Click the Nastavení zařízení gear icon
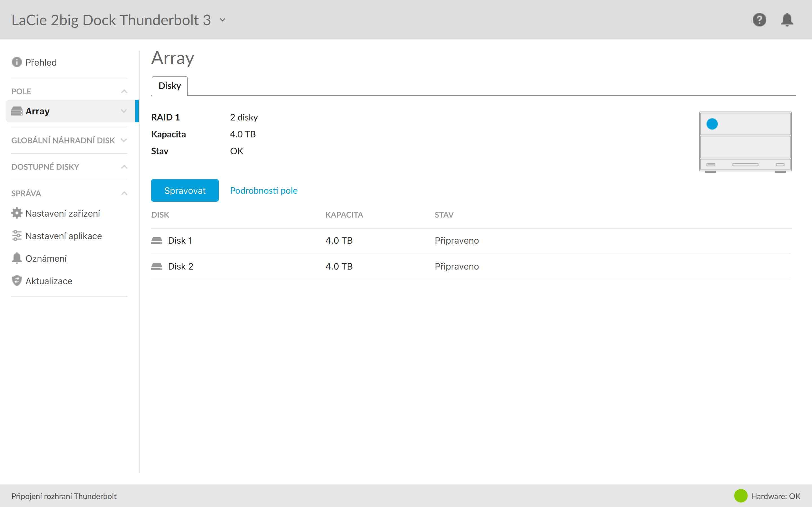Viewport: 812px width, 507px height. (17, 213)
